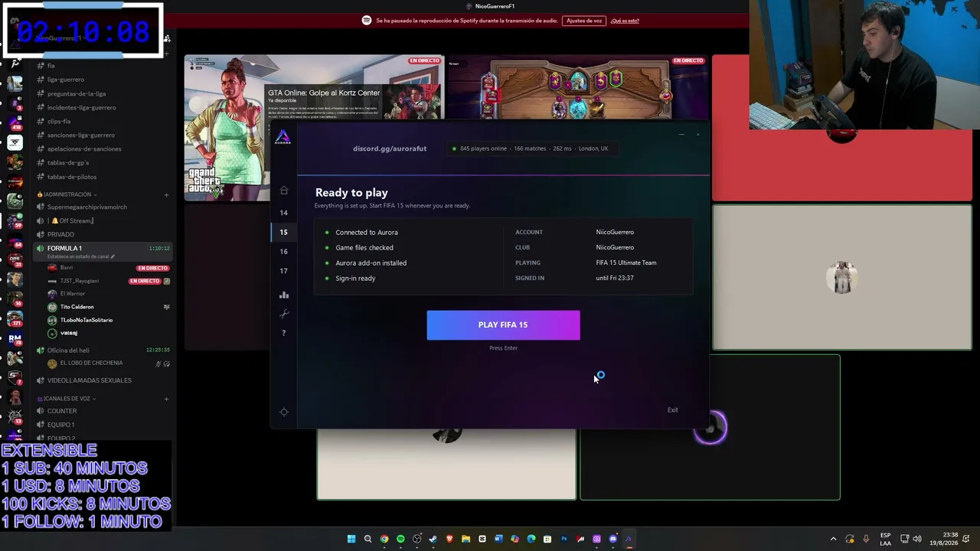The image size is (980, 551).
Task: Open the volume control in system tray
Action: [x=917, y=539]
